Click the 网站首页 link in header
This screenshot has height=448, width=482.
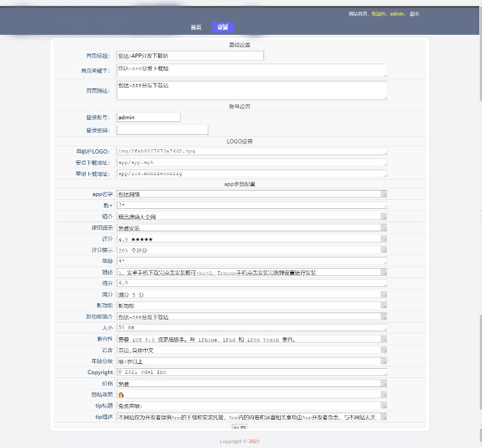(358, 14)
